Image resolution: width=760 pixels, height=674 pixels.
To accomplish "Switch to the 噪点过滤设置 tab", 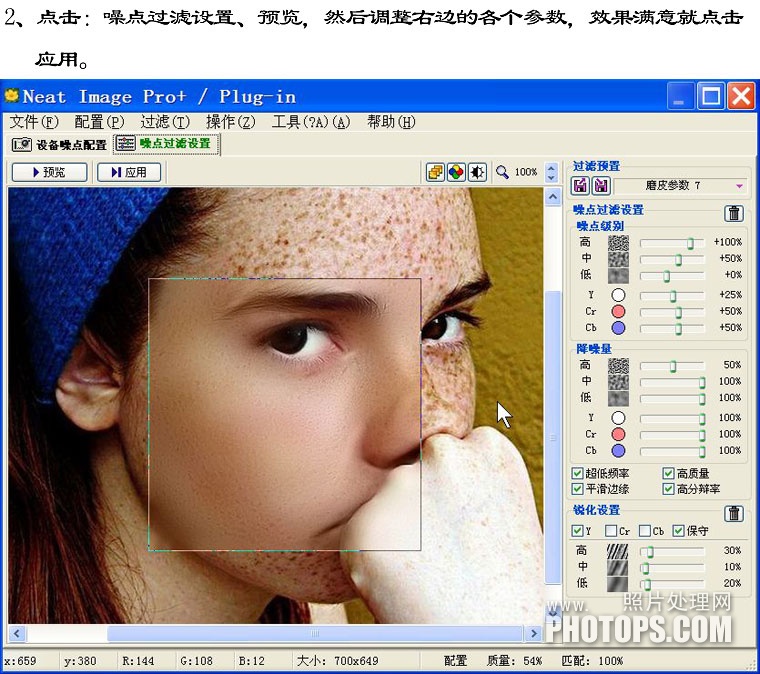I will 167,144.
